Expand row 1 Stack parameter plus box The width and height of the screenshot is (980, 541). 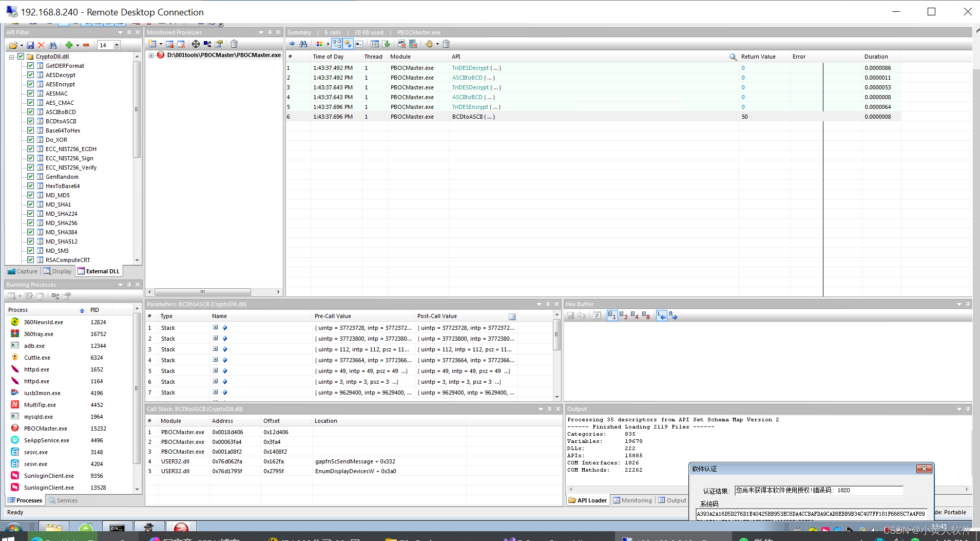point(216,327)
